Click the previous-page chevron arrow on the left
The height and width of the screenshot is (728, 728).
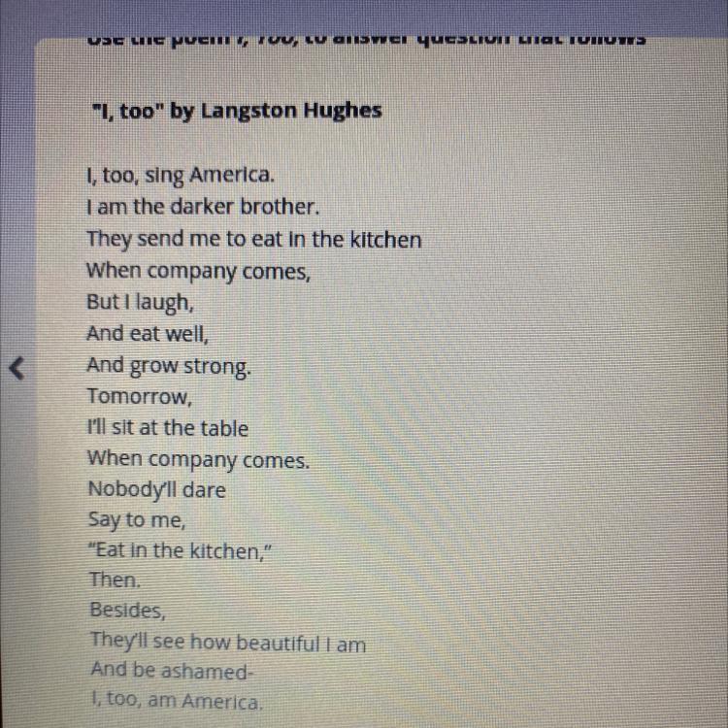[x=17, y=369]
